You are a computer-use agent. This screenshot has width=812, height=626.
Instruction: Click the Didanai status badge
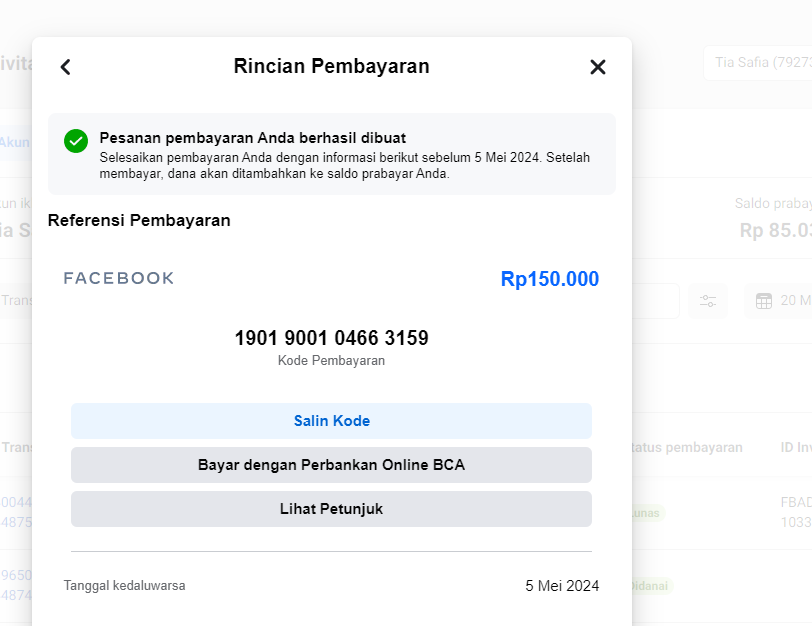(x=652, y=585)
